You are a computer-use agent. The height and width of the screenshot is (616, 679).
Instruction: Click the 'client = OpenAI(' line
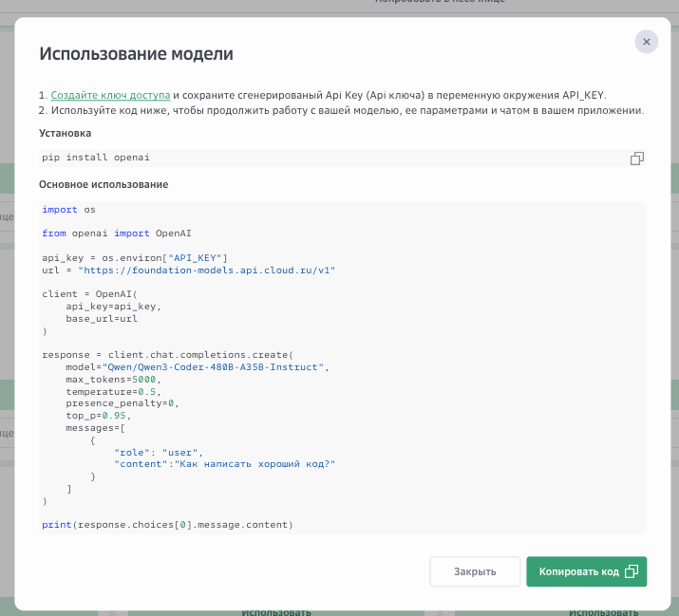[89, 294]
